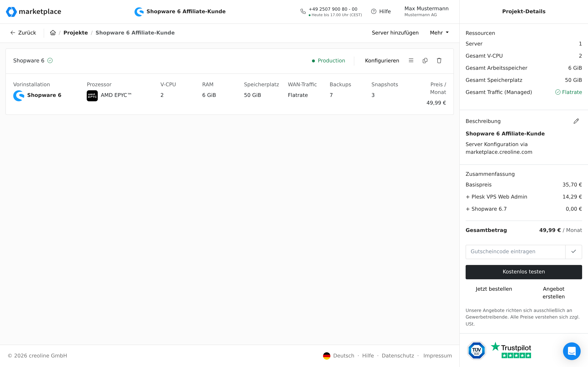Click the marketplace logo
This screenshot has height=367, width=588.
[33, 12]
